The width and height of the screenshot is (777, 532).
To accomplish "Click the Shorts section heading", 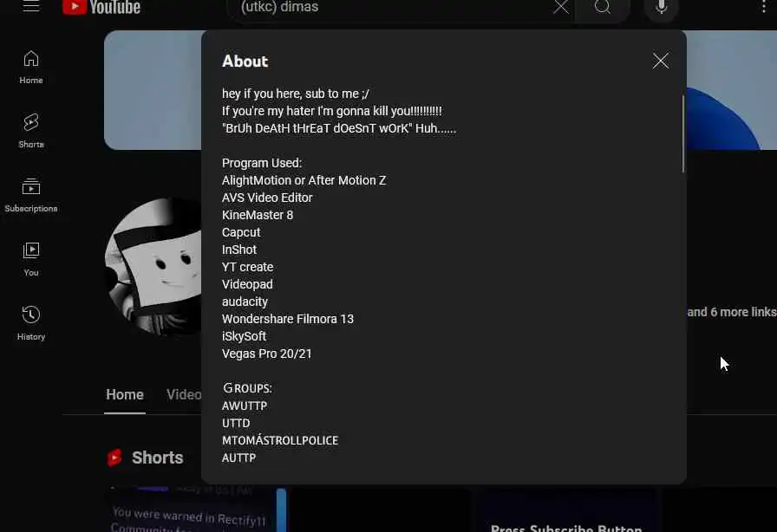I will (x=158, y=457).
